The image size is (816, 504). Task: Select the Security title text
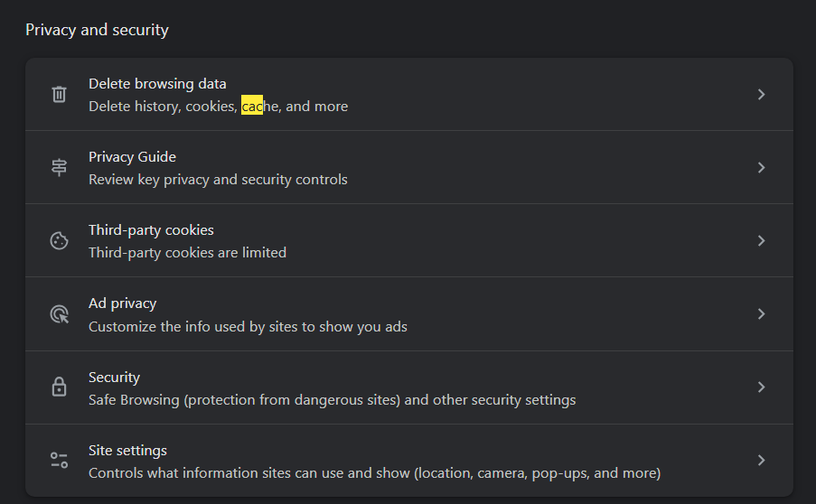pyautogui.click(x=114, y=378)
